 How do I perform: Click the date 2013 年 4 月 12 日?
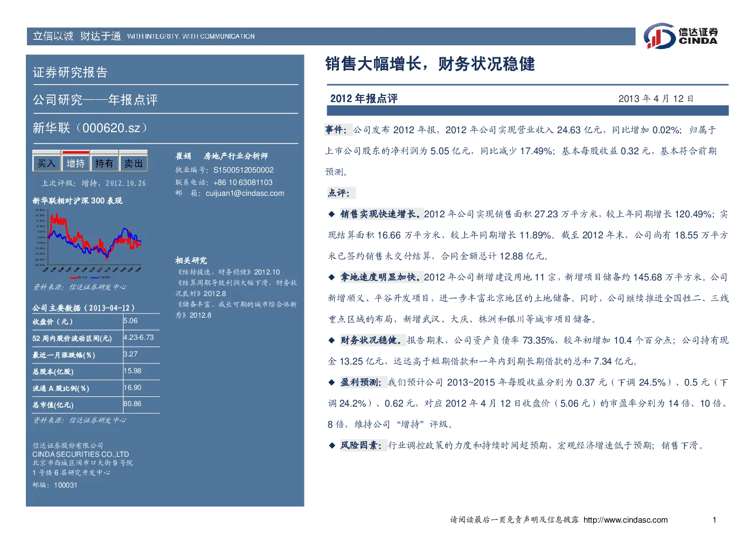tap(656, 98)
